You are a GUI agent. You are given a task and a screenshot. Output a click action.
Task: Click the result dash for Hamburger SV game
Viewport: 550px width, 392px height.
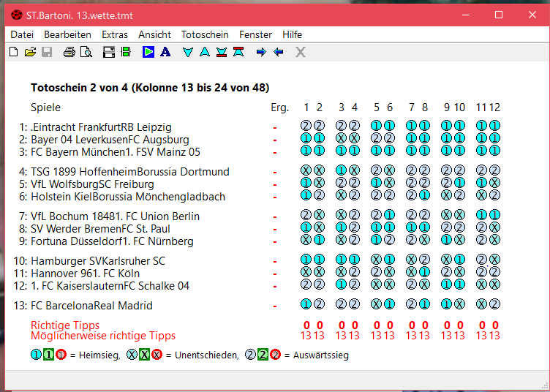point(275,262)
